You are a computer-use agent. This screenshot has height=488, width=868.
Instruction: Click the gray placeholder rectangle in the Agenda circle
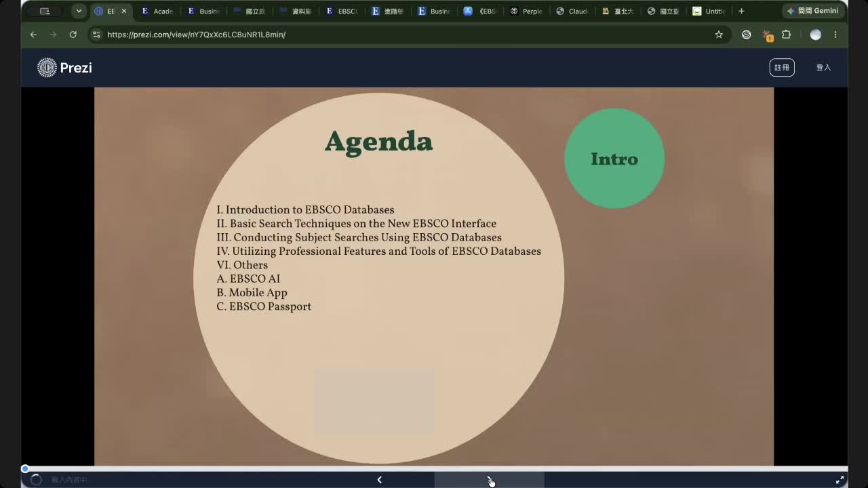[x=374, y=401]
